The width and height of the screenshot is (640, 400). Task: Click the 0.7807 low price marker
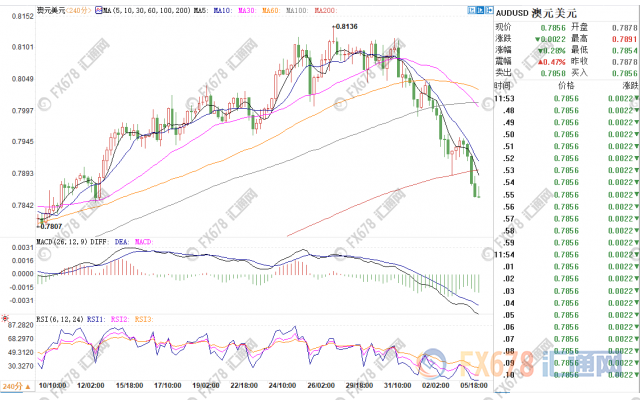pos(50,226)
